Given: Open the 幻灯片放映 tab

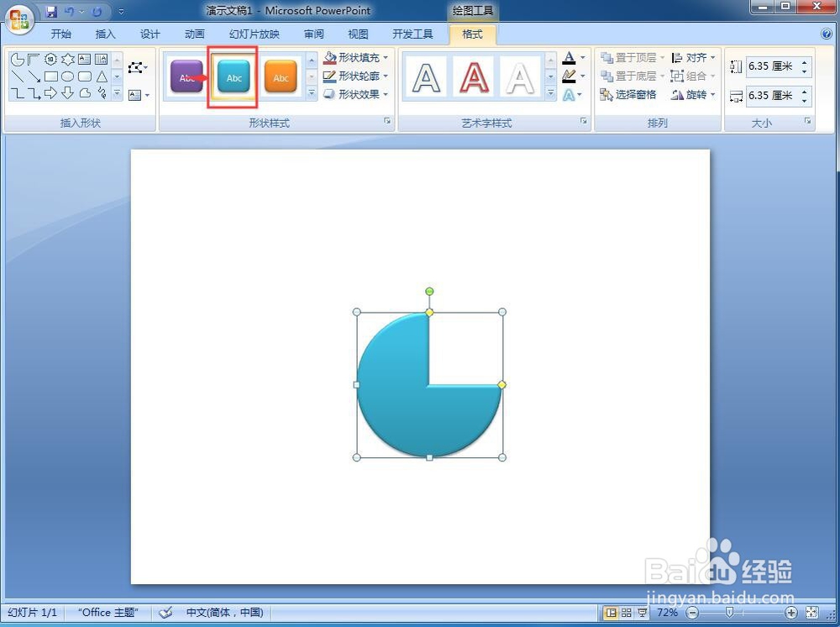Looking at the screenshot, I should point(255,34).
